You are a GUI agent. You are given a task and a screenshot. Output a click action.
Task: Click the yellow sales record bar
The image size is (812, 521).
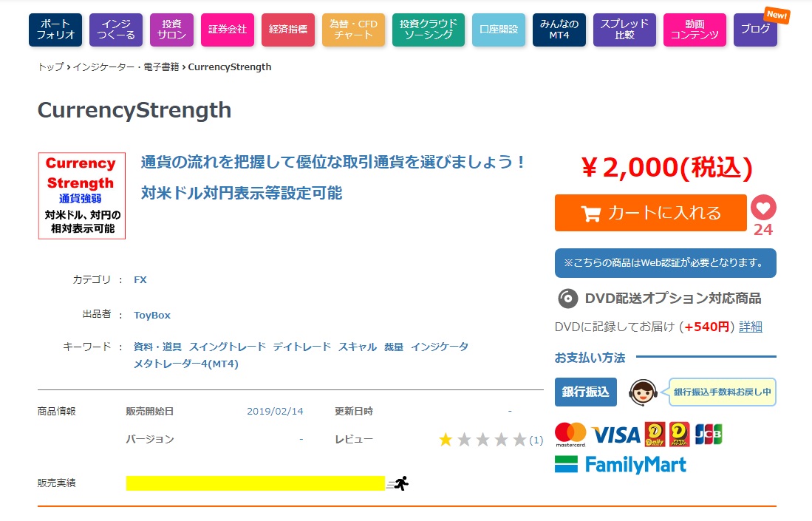[x=256, y=483]
